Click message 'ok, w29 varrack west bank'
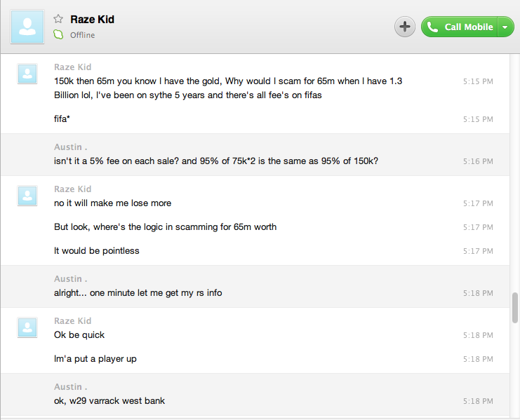 109,401
